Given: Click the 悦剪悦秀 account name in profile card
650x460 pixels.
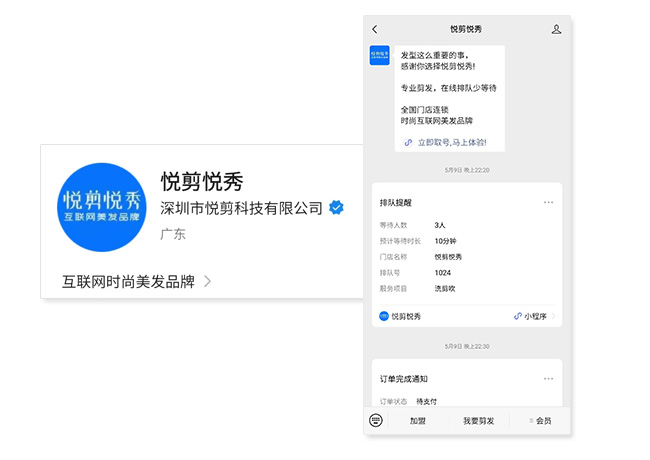Looking at the screenshot, I should point(202,182).
